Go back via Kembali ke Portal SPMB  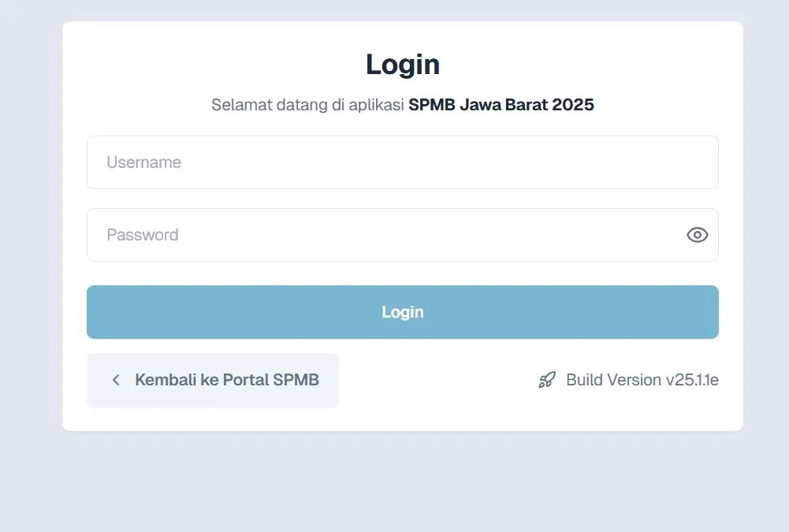213,380
